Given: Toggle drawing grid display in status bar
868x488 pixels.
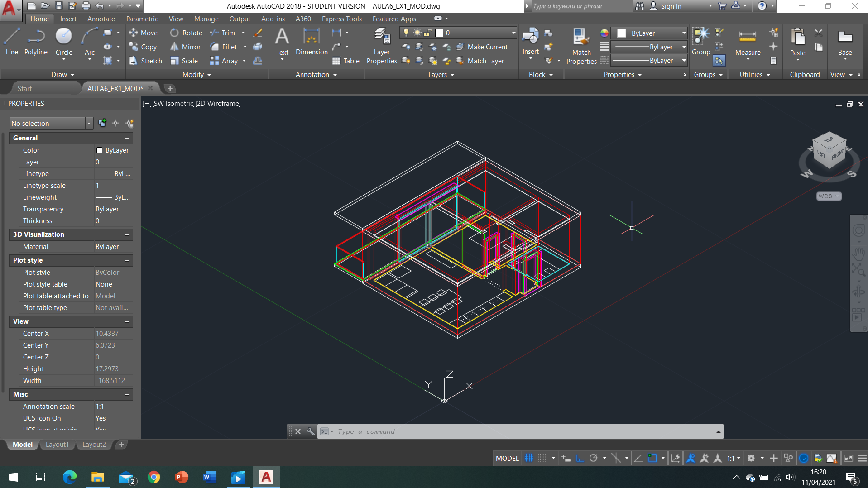Looking at the screenshot, I should point(529,458).
